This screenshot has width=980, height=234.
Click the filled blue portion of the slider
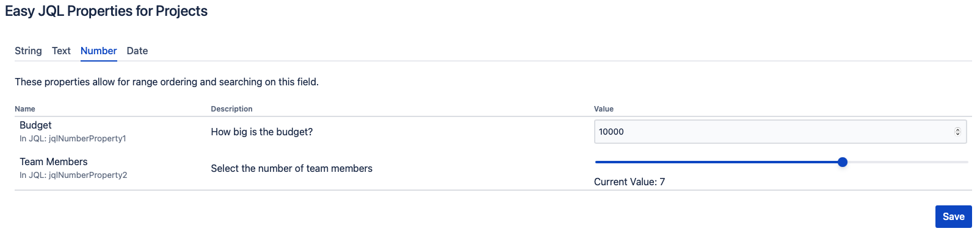pos(717,162)
